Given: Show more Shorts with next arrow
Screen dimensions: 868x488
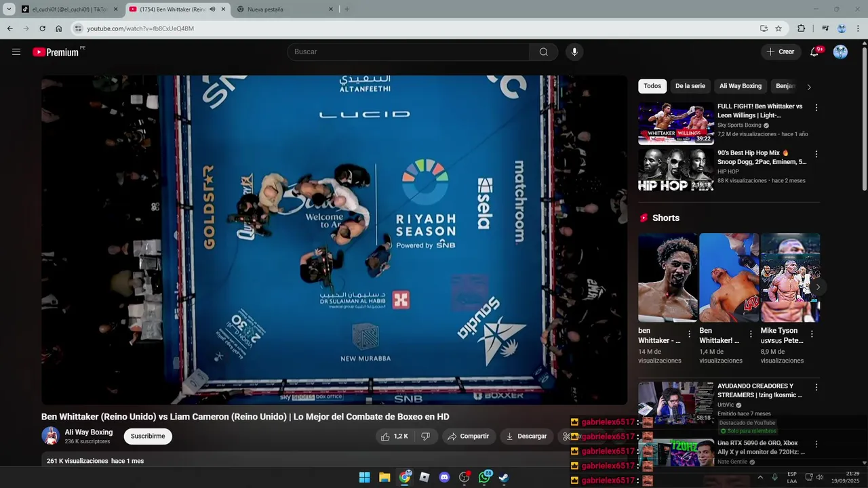Looking at the screenshot, I should click(x=817, y=287).
